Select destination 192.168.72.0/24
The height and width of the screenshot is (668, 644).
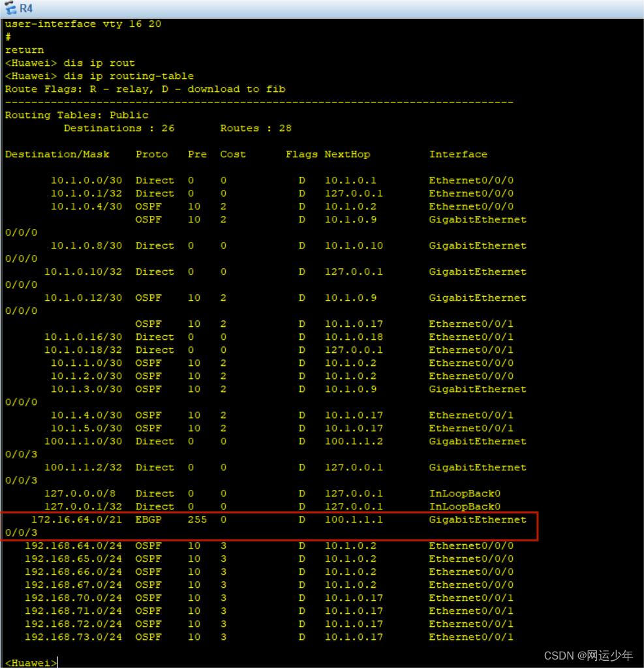73,624
